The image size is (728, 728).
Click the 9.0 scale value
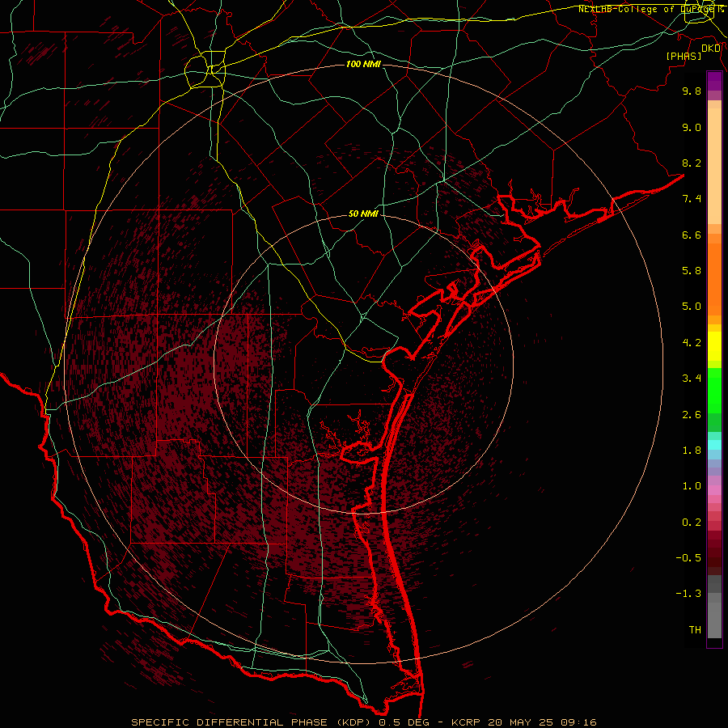click(x=692, y=127)
